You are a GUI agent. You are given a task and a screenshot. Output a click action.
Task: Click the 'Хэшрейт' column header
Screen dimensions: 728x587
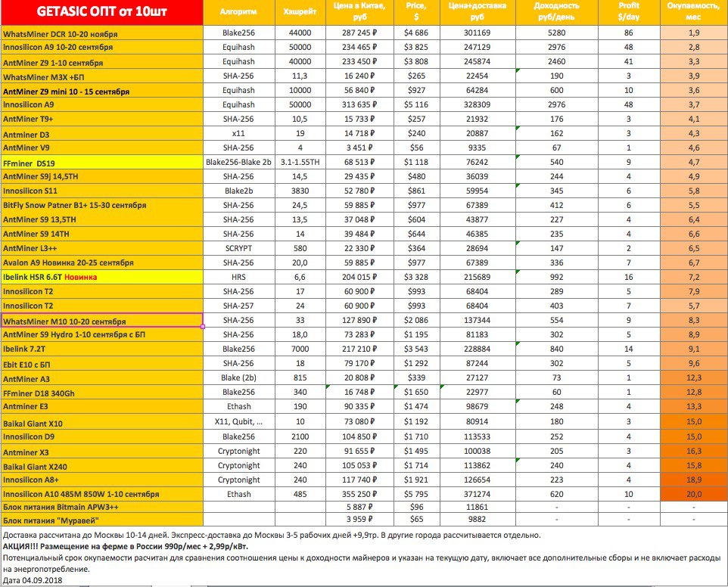tap(300, 13)
